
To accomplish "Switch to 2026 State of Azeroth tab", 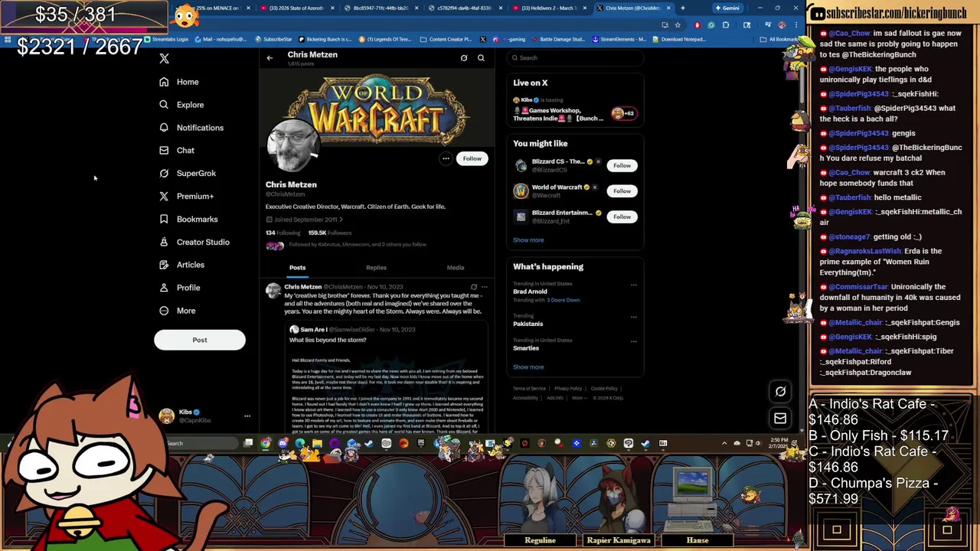I will (x=297, y=8).
